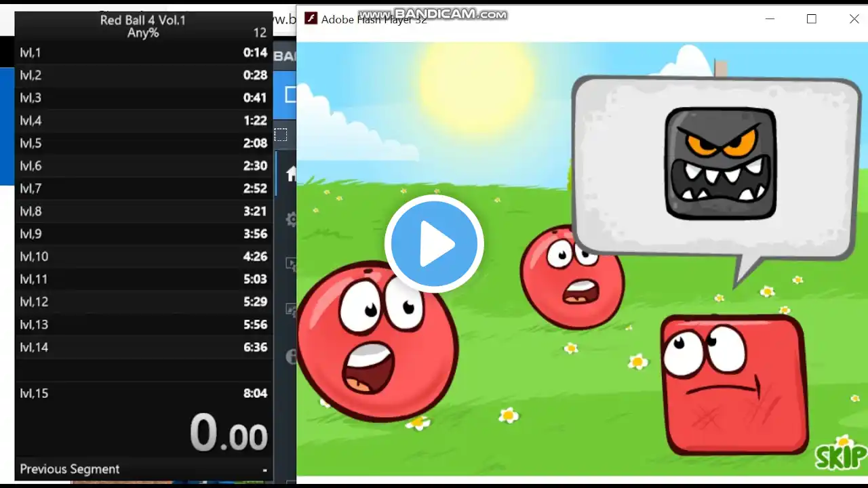Screen dimensions: 868x488
Task: Select the lvl,15 final split row
Action: coord(144,393)
